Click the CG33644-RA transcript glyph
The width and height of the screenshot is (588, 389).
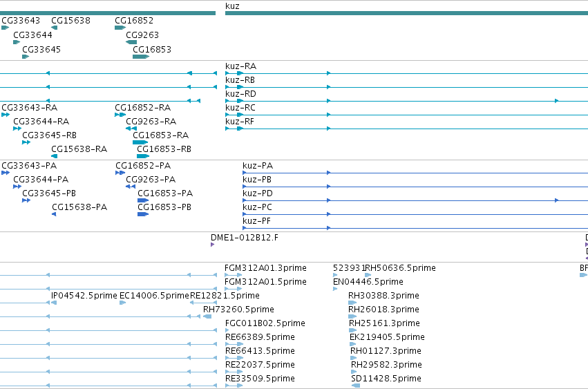click(17, 129)
